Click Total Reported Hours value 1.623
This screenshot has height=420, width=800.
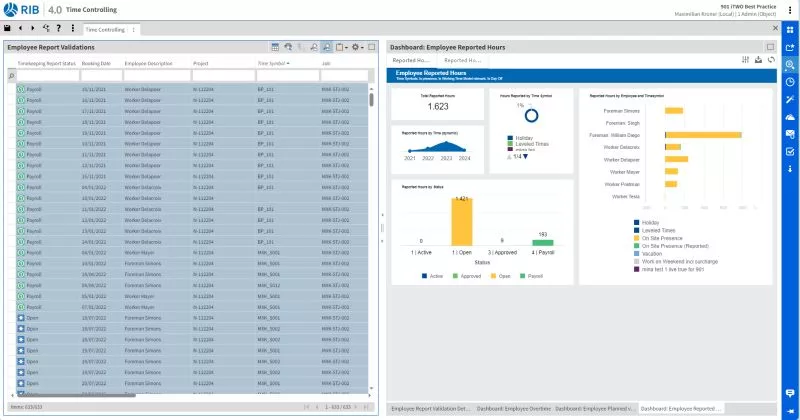pyautogui.click(x=438, y=107)
